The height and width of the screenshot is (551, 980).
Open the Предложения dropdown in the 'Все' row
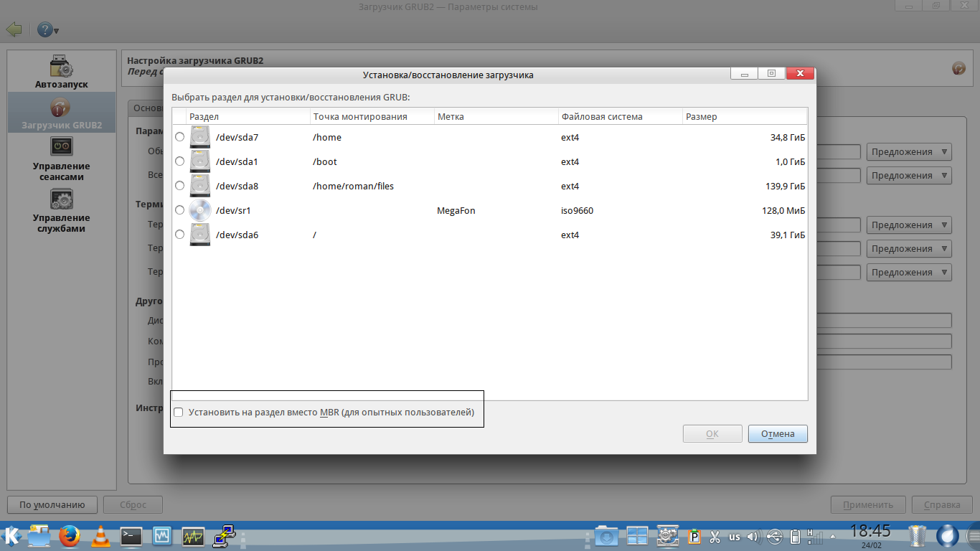909,176
